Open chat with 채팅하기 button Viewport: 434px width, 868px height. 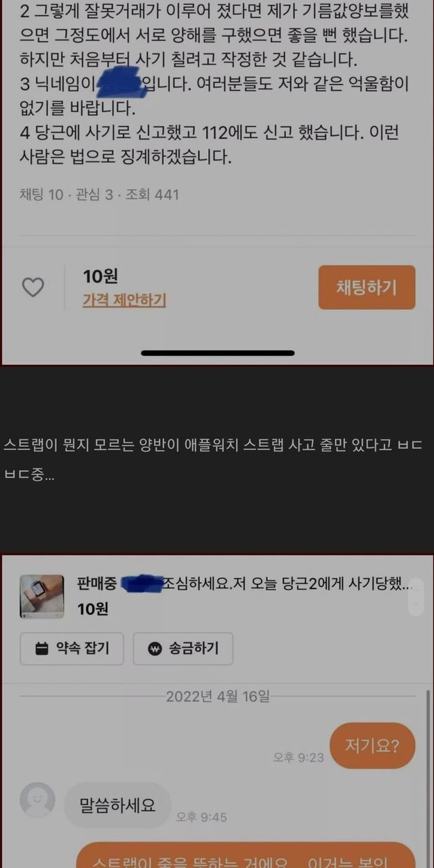367,287
